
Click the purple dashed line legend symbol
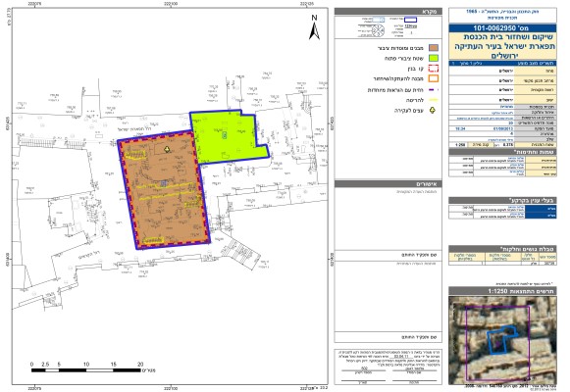(x=434, y=89)
